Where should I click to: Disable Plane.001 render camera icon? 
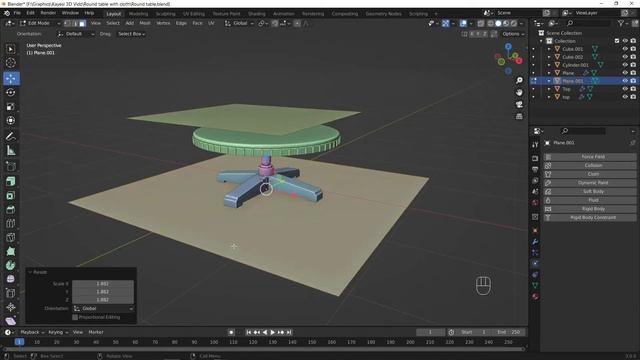click(x=633, y=81)
